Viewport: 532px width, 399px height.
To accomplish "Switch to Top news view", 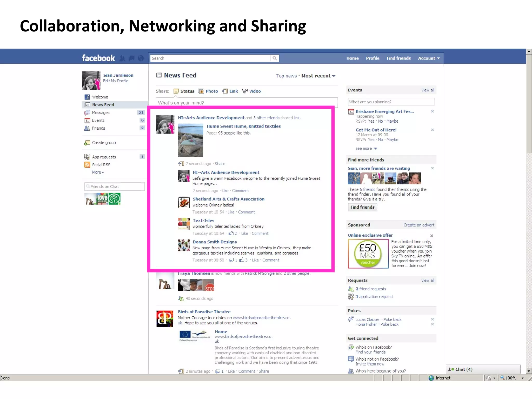I will [286, 76].
